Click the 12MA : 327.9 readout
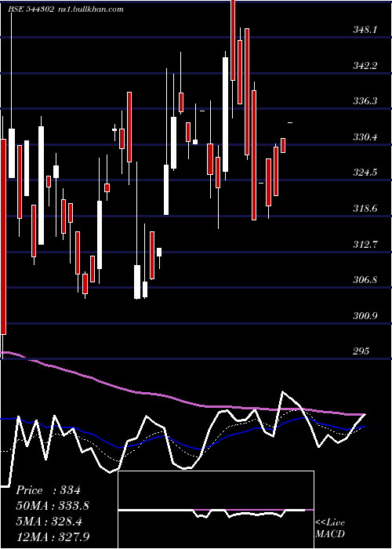392x549 pixels. [53, 536]
